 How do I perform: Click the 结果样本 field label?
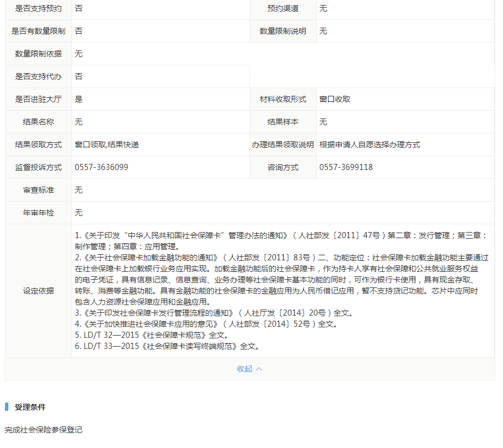(x=283, y=122)
